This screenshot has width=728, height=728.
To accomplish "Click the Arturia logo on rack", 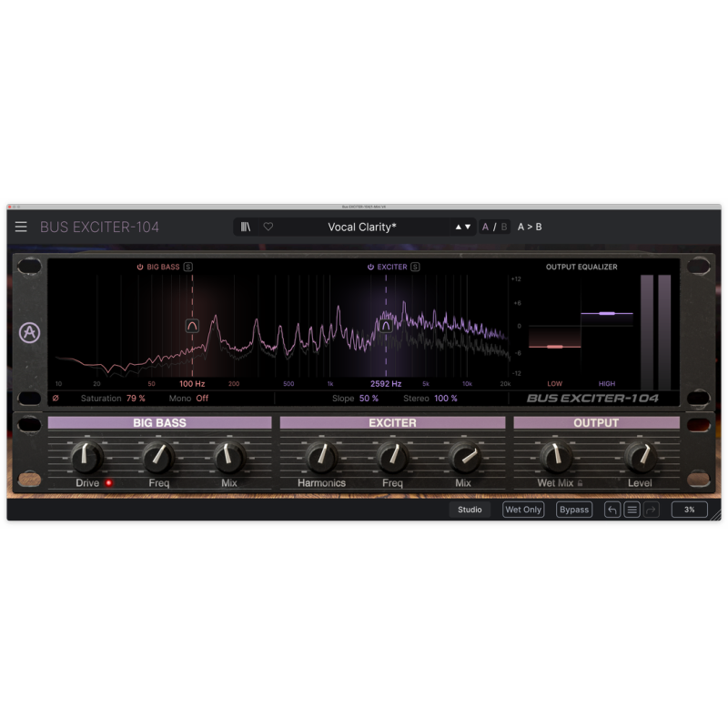I will pos(29,332).
